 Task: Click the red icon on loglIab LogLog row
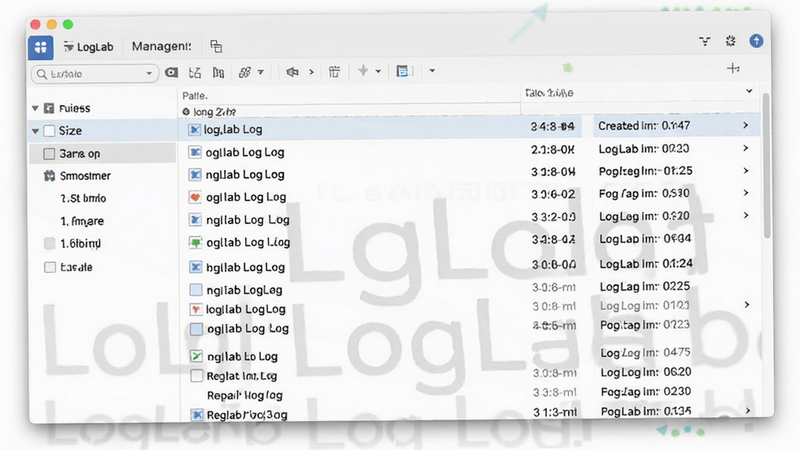[195, 309]
